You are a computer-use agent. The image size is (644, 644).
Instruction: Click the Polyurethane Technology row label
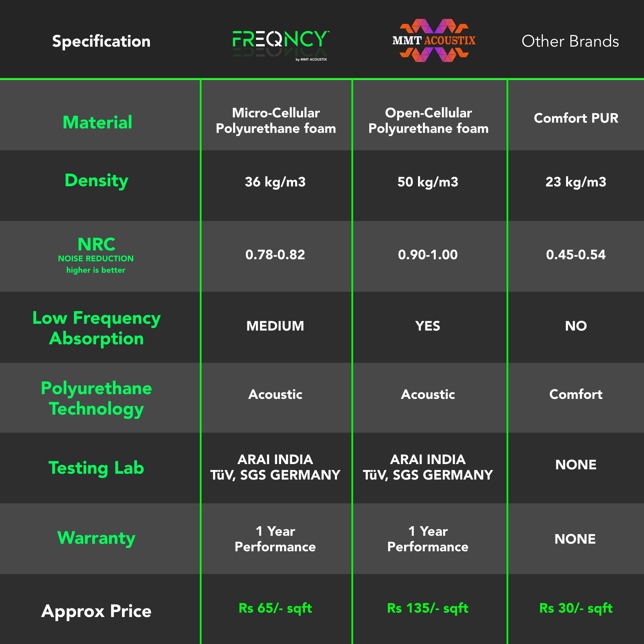pyautogui.click(x=96, y=398)
